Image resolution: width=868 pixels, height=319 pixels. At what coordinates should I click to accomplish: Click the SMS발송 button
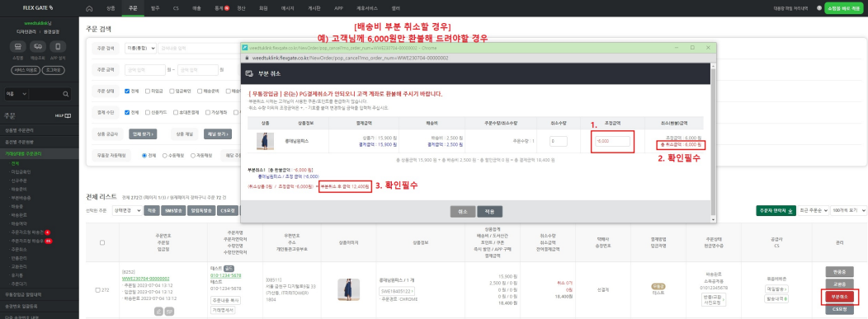click(x=172, y=211)
